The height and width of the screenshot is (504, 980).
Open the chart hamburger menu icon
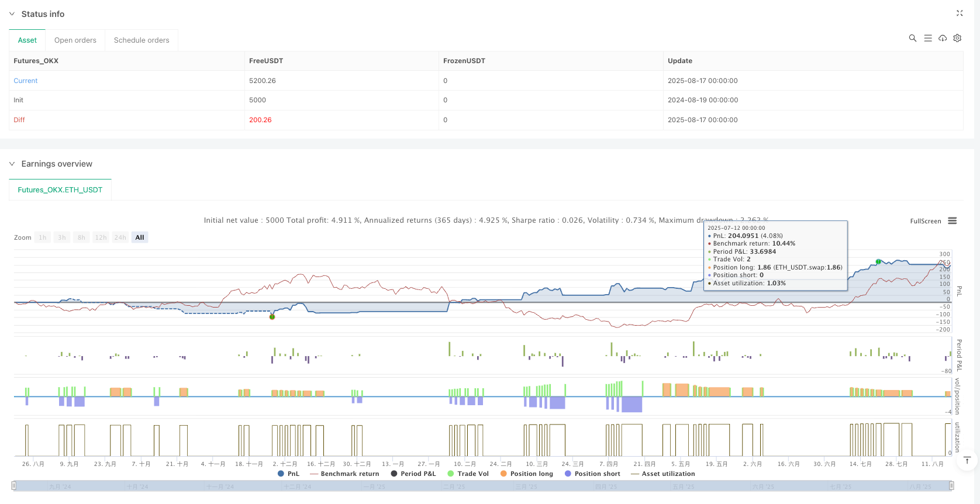[953, 221]
